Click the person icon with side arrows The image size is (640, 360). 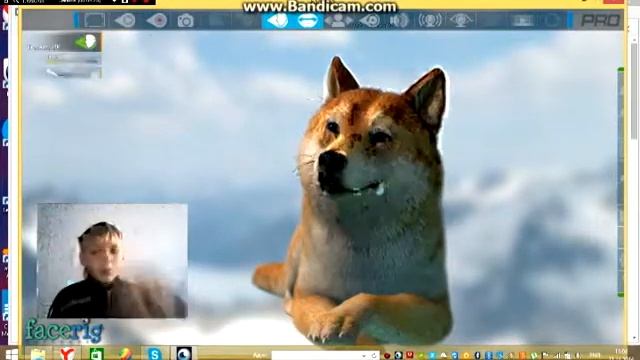pos(338,20)
